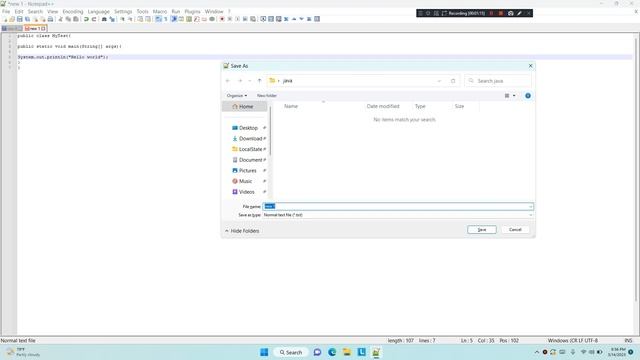Sort files by the Type column
Screen dimensions: 640x360
click(420, 106)
